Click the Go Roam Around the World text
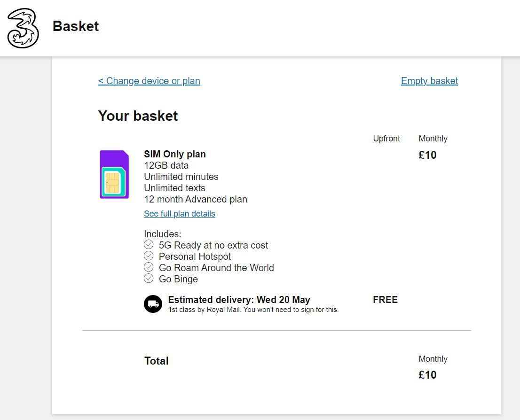This screenshot has width=520, height=420. pos(216,267)
